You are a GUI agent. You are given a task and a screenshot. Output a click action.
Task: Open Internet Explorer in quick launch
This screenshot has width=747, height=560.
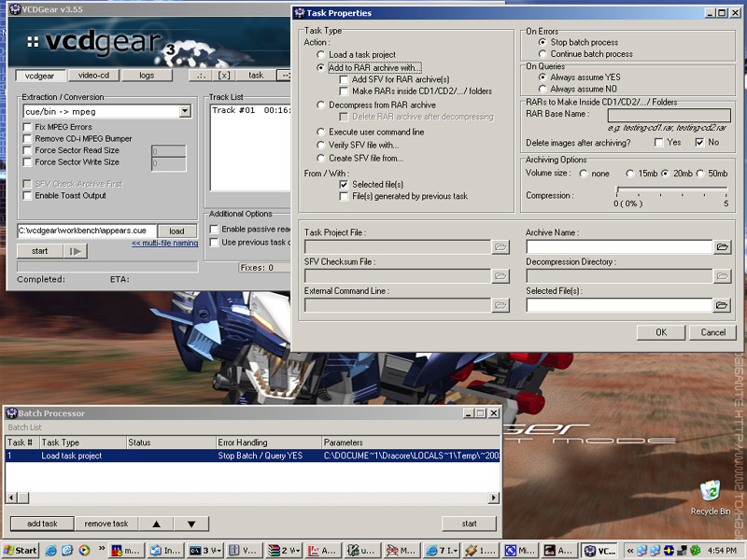[x=51, y=551]
